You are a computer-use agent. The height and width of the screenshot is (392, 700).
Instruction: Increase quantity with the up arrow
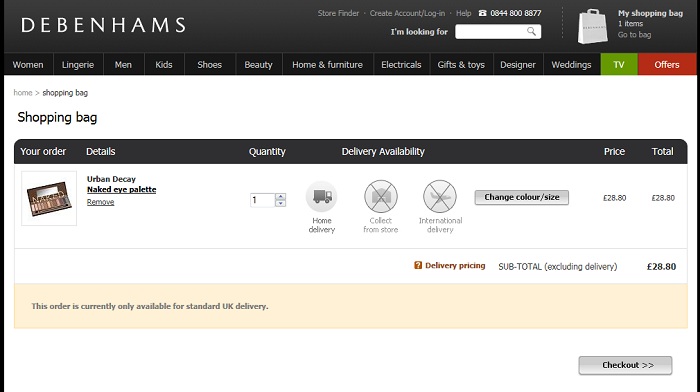point(280,196)
